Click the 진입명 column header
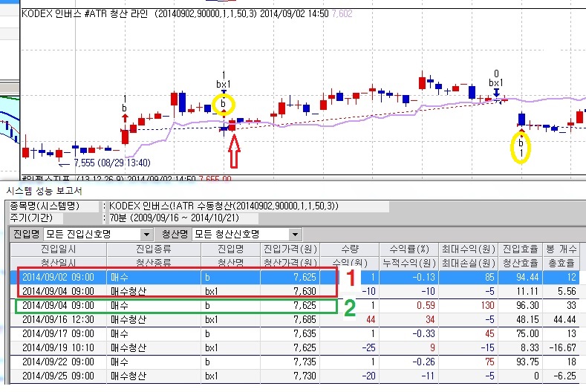The height and width of the screenshot is (392, 586). click(230, 249)
